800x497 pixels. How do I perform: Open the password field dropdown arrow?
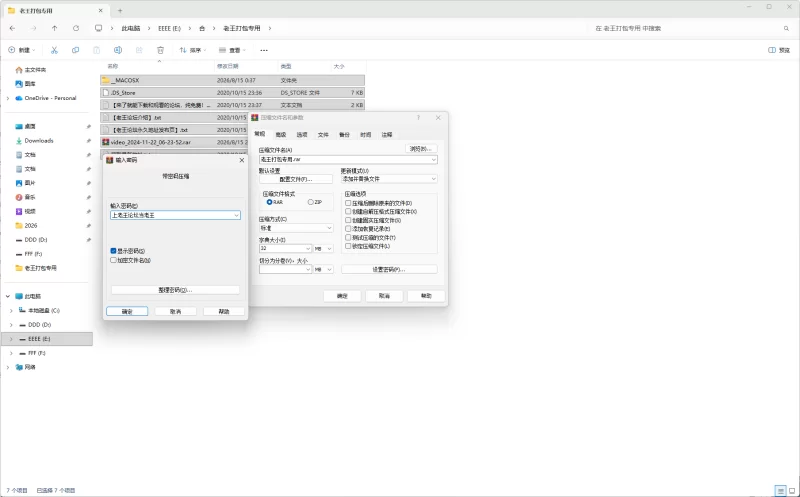pyautogui.click(x=236, y=215)
